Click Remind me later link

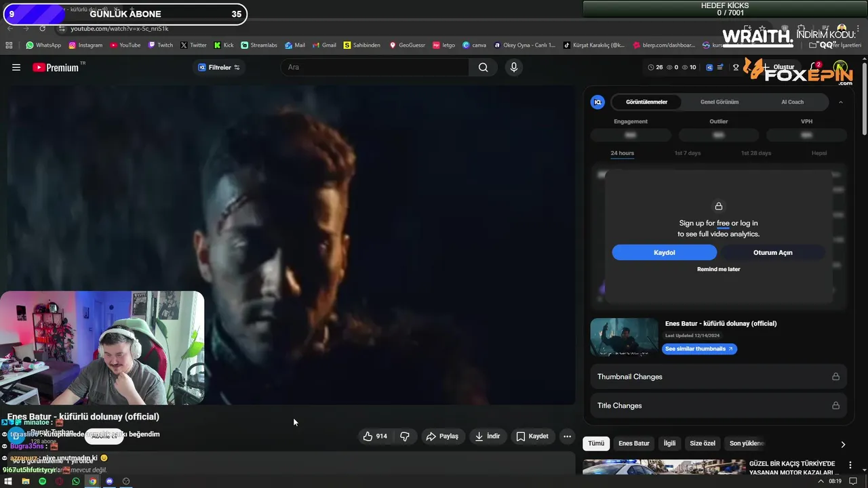click(x=719, y=269)
